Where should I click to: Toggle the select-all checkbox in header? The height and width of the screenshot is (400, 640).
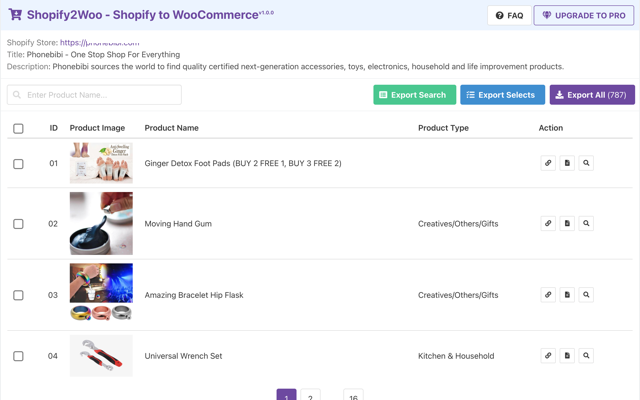[18, 129]
